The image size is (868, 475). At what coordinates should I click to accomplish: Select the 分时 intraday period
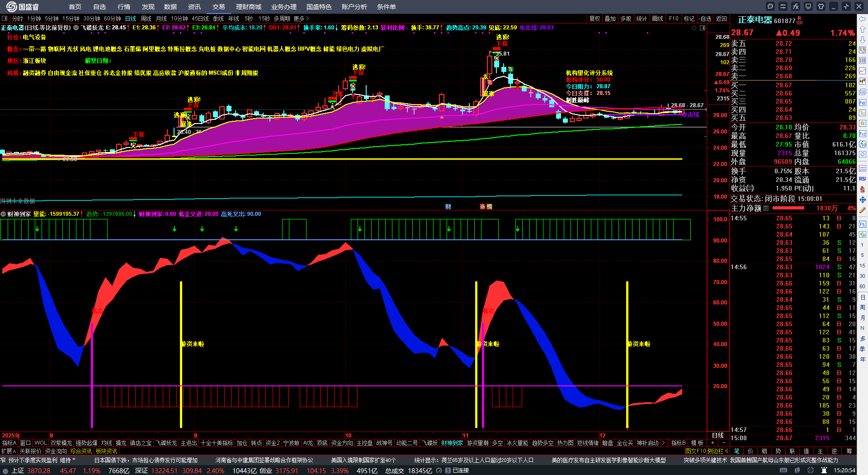[18, 19]
